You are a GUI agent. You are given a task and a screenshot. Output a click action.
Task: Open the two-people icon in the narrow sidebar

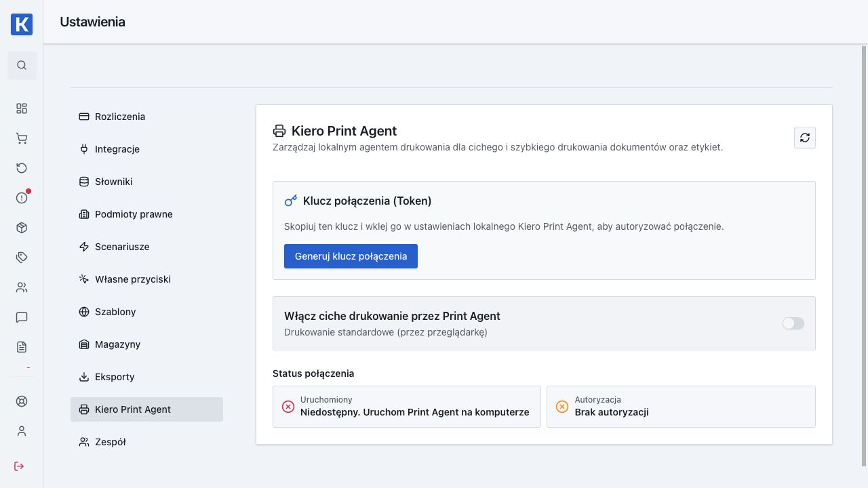[22, 287]
